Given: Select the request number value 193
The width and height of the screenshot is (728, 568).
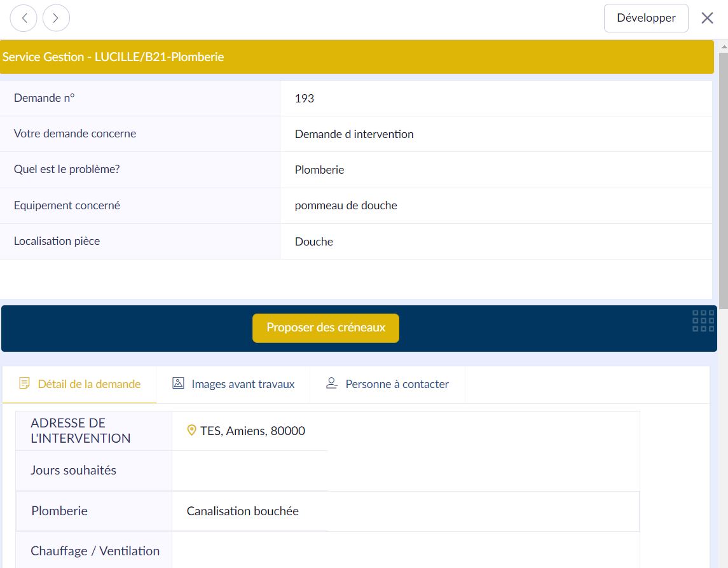Looking at the screenshot, I should tap(305, 99).
